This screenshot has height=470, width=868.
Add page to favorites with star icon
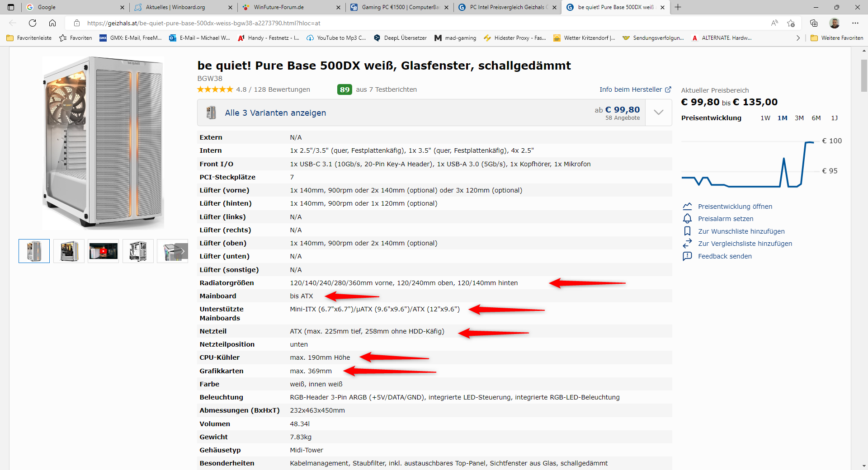click(x=791, y=23)
